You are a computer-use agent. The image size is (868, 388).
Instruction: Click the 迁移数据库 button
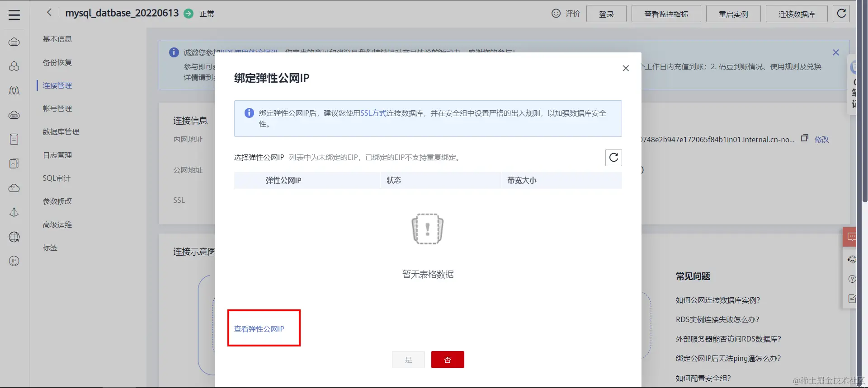pyautogui.click(x=797, y=14)
